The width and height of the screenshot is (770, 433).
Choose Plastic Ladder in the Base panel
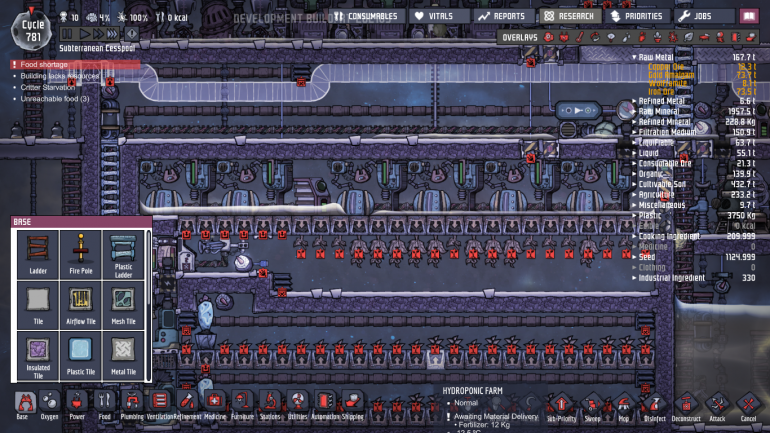point(123,254)
